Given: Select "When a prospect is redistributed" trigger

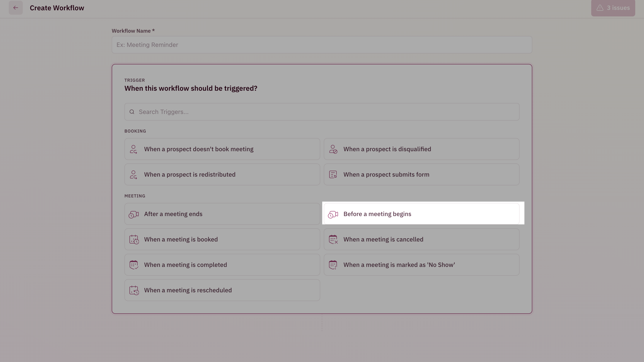Looking at the screenshot, I should tap(222, 175).
